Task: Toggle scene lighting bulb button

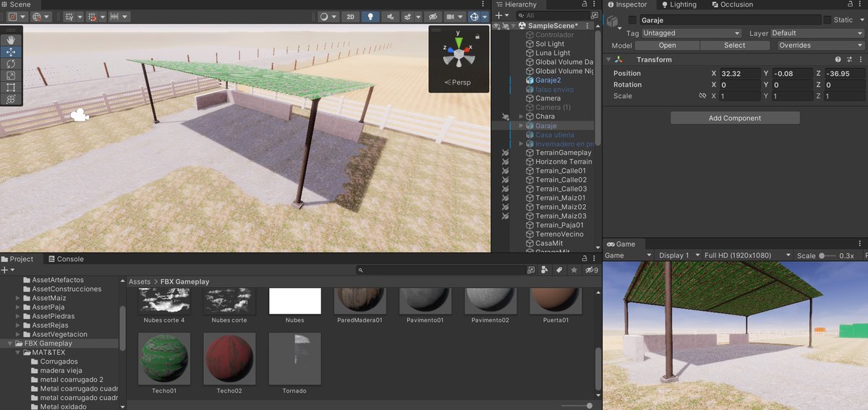Action: click(x=370, y=17)
